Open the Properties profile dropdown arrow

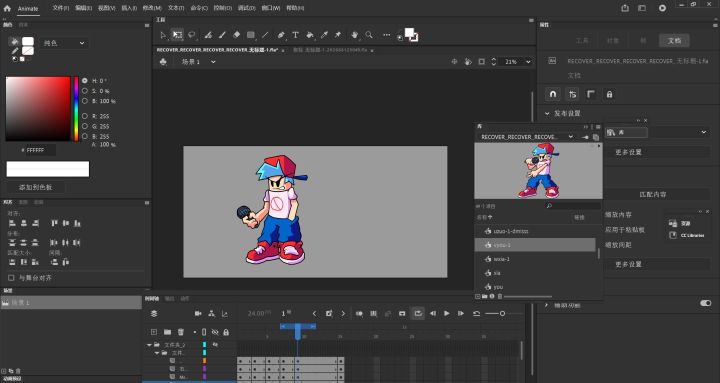(x=704, y=132)
